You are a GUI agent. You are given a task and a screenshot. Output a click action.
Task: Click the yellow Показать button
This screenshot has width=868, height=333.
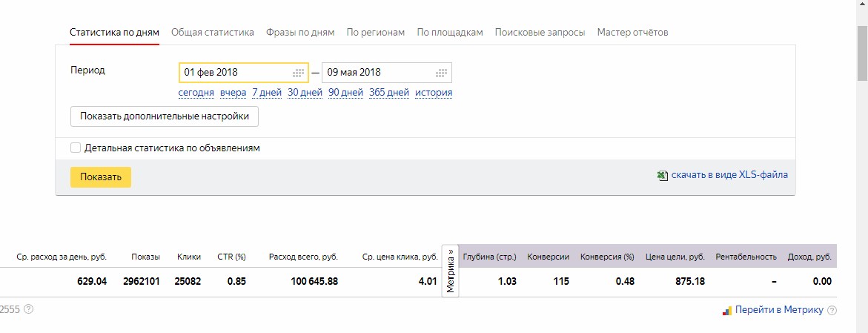coord(101,177)
